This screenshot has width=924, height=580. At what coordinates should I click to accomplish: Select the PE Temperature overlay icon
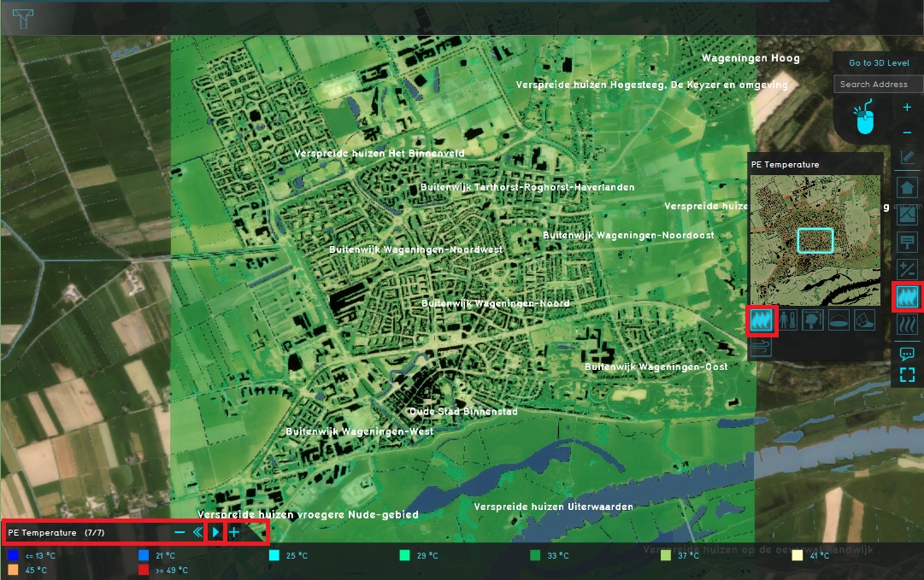(x=760, y=320)
